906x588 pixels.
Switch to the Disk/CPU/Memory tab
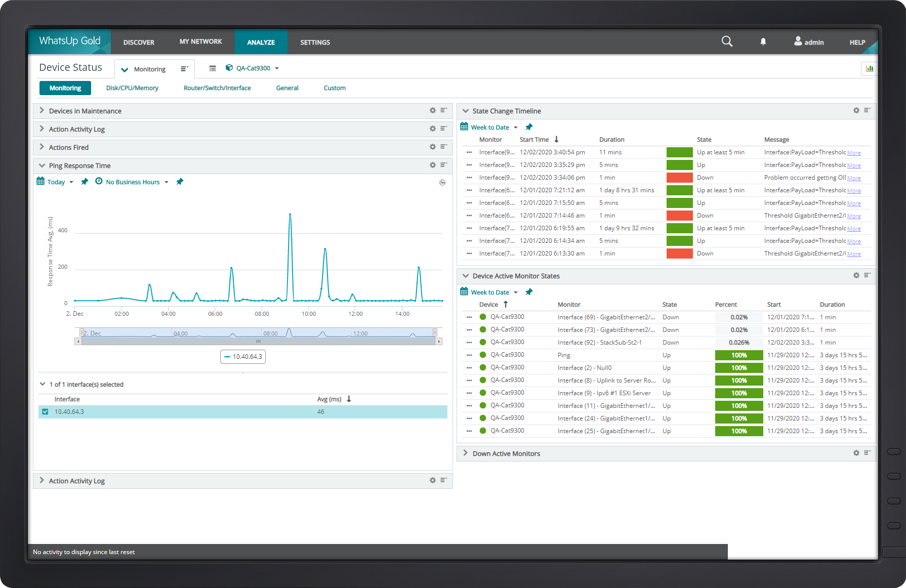click(132, 88)
